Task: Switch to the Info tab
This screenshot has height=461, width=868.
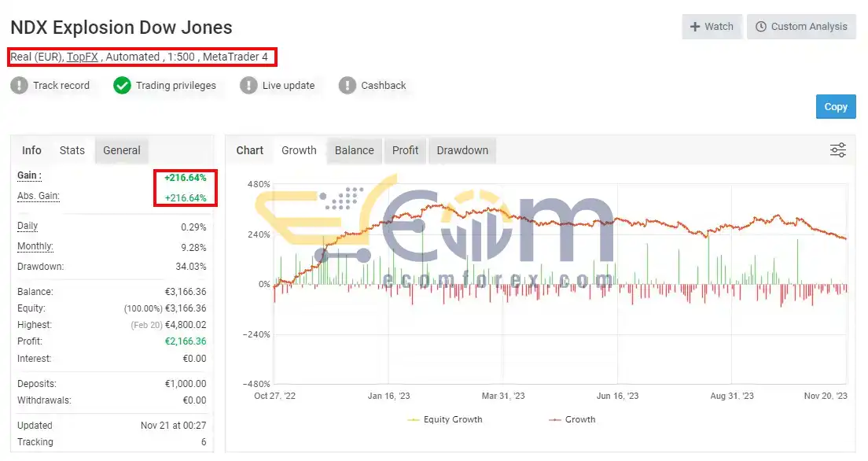Action: click(31, 150)
